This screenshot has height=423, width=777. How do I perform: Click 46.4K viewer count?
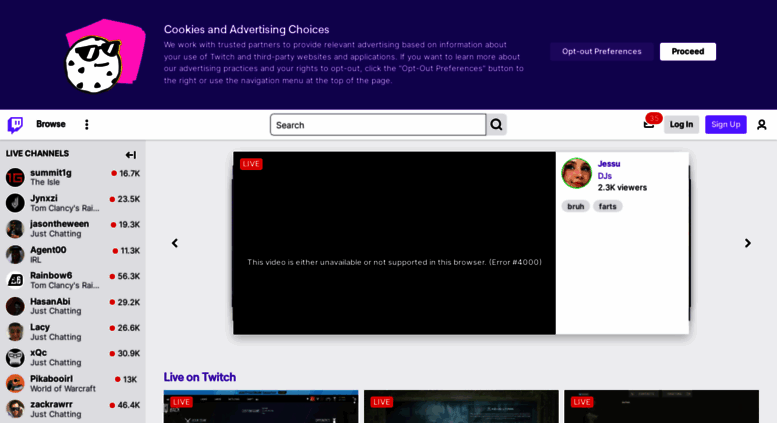pyautogui.click(x=128, y=405)
